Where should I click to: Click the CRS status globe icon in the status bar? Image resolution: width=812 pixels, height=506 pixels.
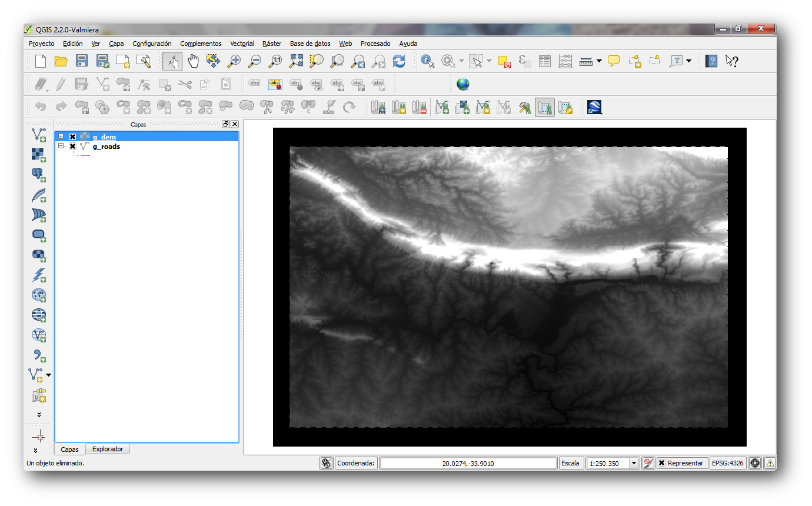755,463
